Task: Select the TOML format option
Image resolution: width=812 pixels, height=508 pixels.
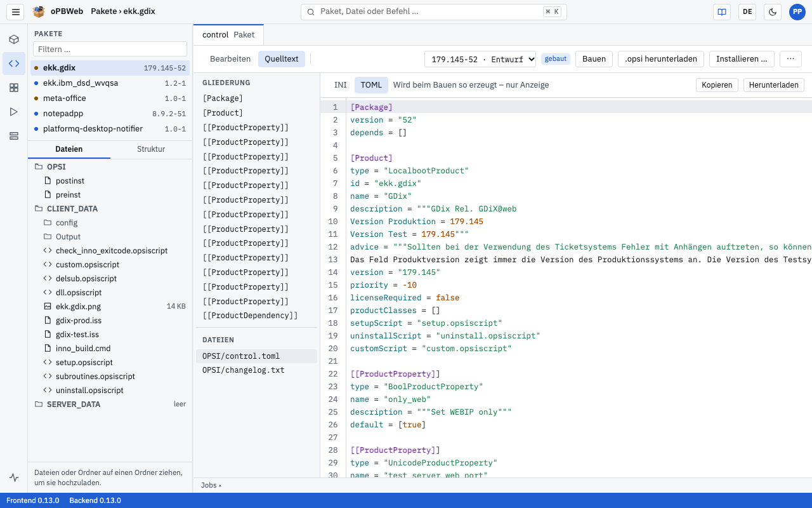Action: pos(372,85)
